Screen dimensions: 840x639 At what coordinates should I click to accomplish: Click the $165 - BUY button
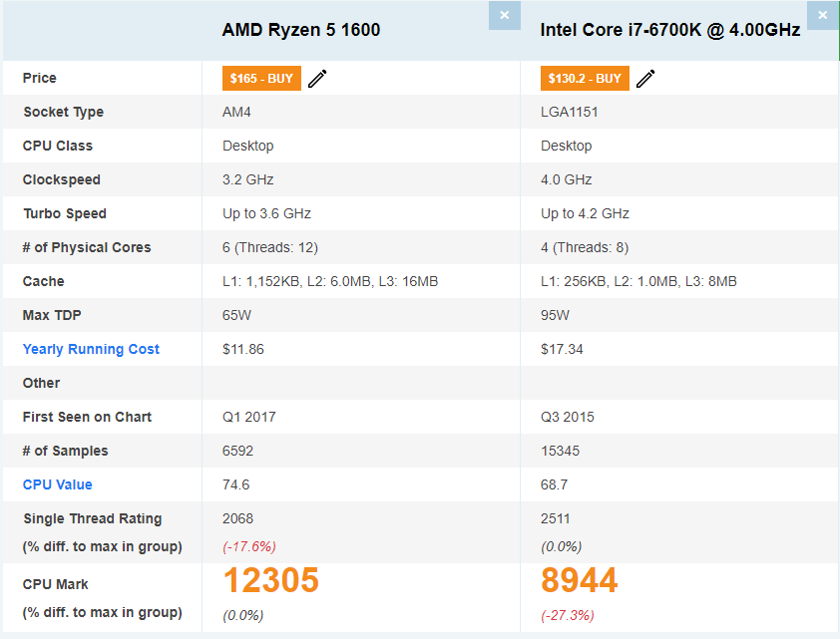click(261, 78)
